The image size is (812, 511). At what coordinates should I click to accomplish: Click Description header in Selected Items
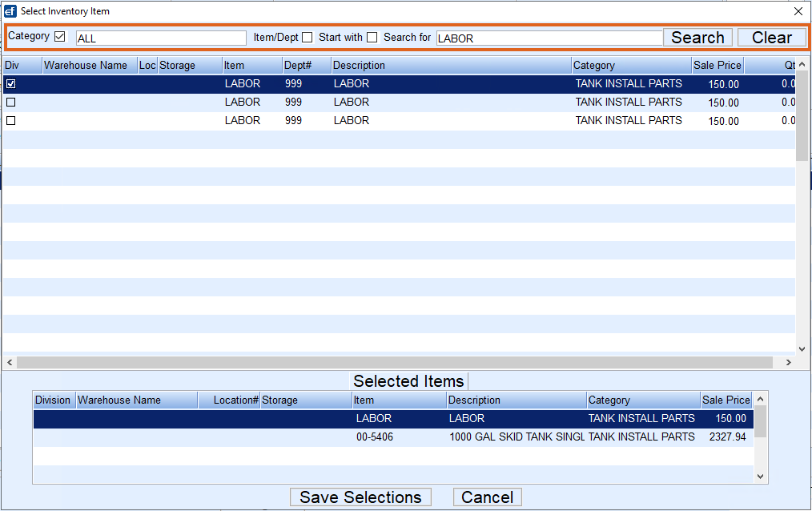517,400
